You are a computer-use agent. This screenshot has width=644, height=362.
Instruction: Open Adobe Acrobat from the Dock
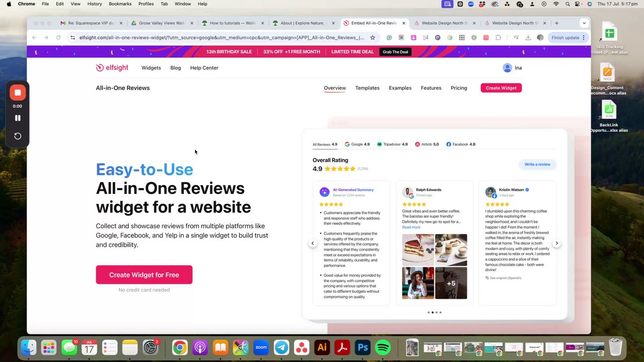342,347
